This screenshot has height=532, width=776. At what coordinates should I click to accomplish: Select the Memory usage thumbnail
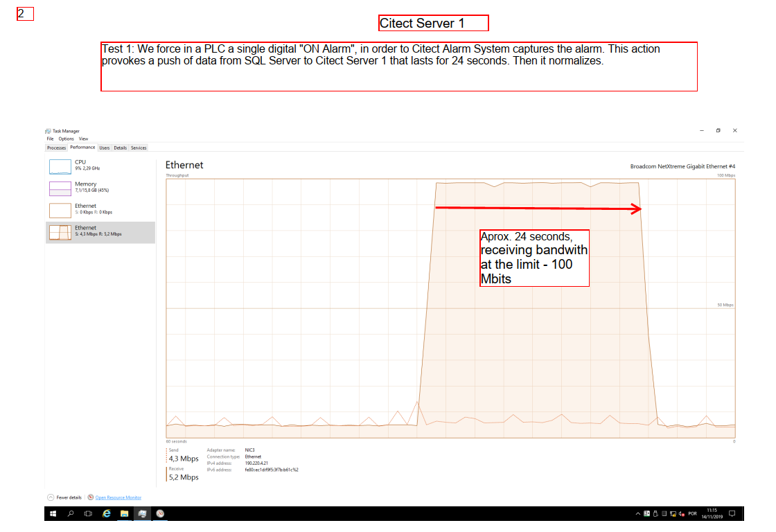[x=60, y=188]
